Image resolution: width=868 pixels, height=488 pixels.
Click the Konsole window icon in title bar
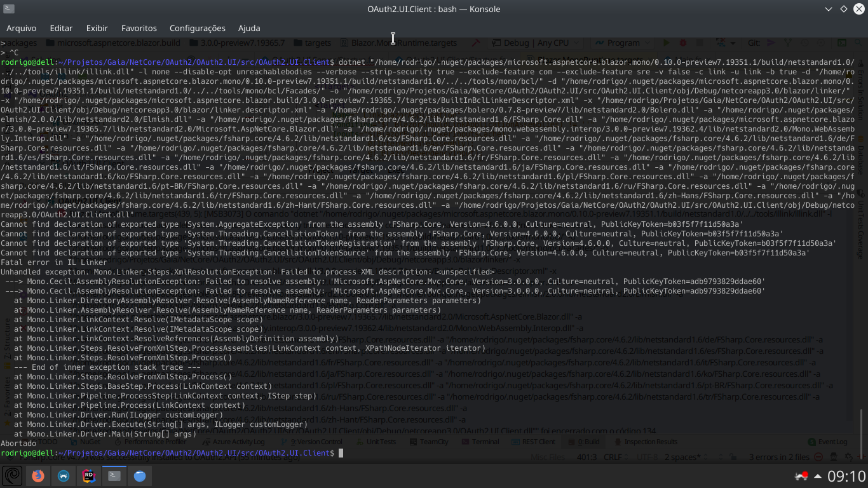tap(8, 9)
